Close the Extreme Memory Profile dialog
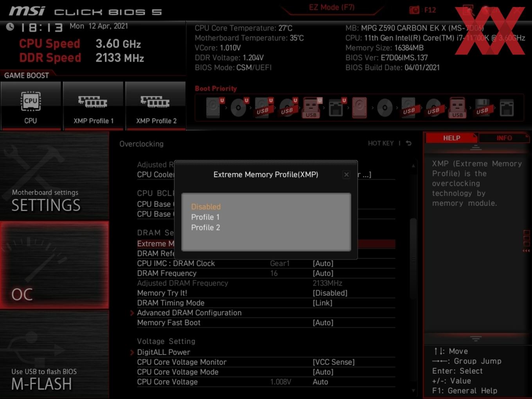Screen dimensions: 532x399 [x=346, y=175]
